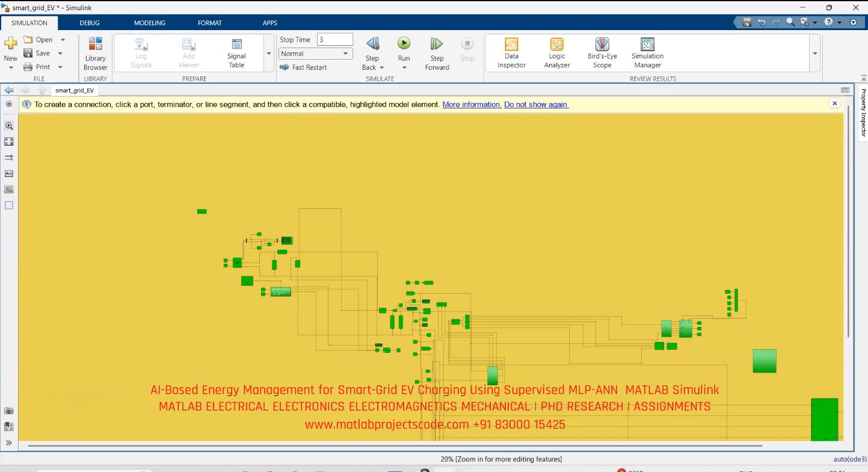Open the Step Back dropdown arrow
Viewport: 868px width, 472px height.
[381, 67]
